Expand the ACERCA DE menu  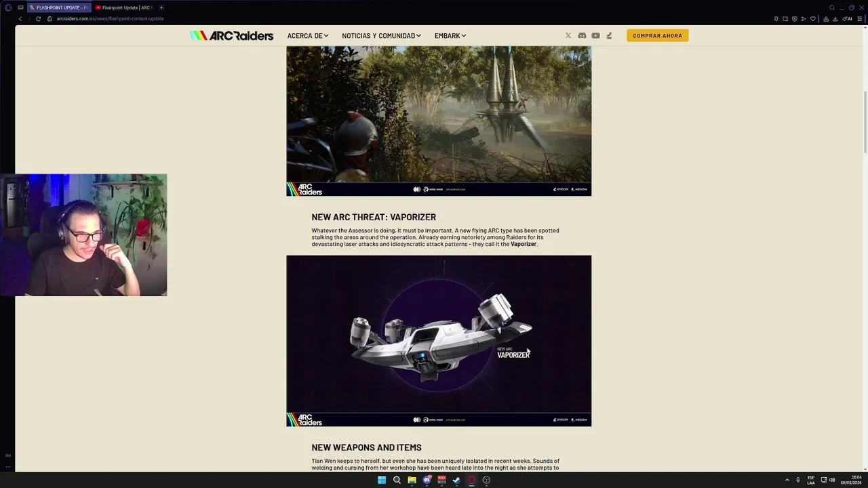pos(308,35)
